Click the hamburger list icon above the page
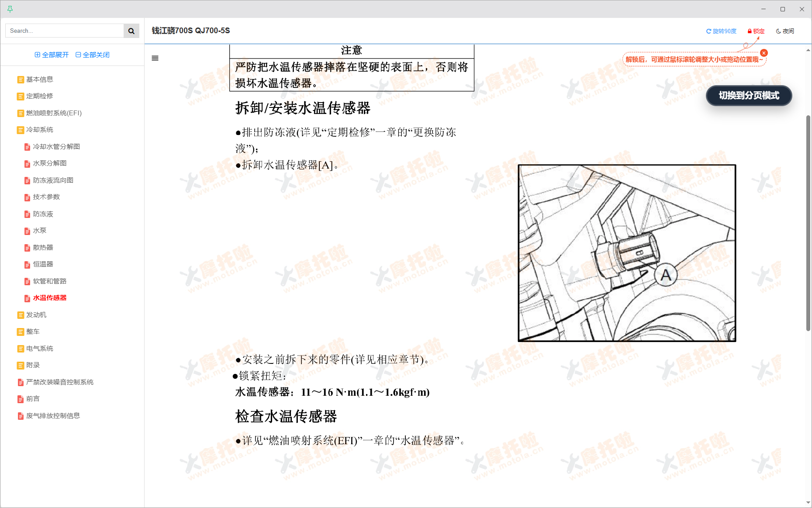Image resolution: width=812 pixels, height=508 pixels. click(x=155, y=58)
